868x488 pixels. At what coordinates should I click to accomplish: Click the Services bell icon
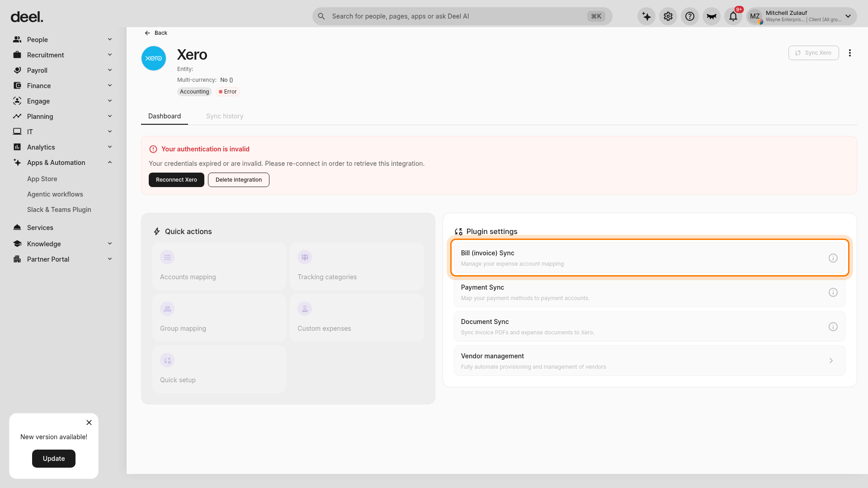click(x=17, y=227)
